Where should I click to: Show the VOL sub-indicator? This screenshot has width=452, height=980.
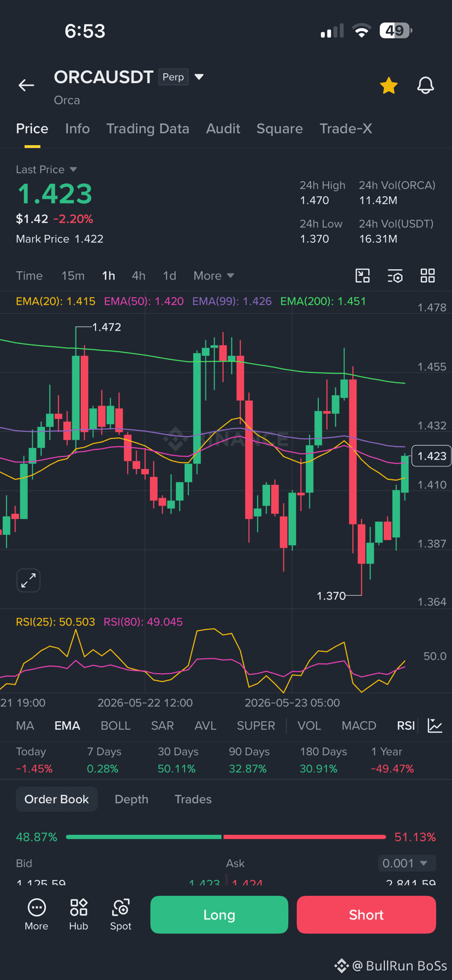pyautogui.click(x=309, y=726)
